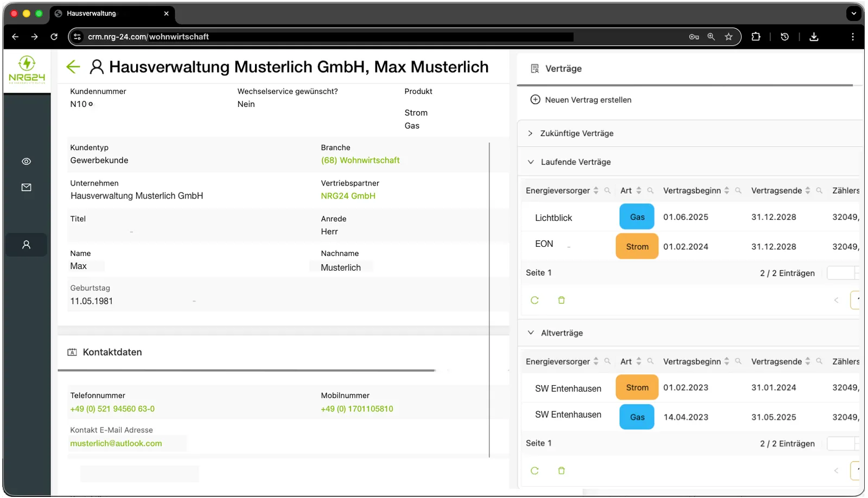
Task: Click end date 31.05.2025 in Altverträge
Action: 774,417
